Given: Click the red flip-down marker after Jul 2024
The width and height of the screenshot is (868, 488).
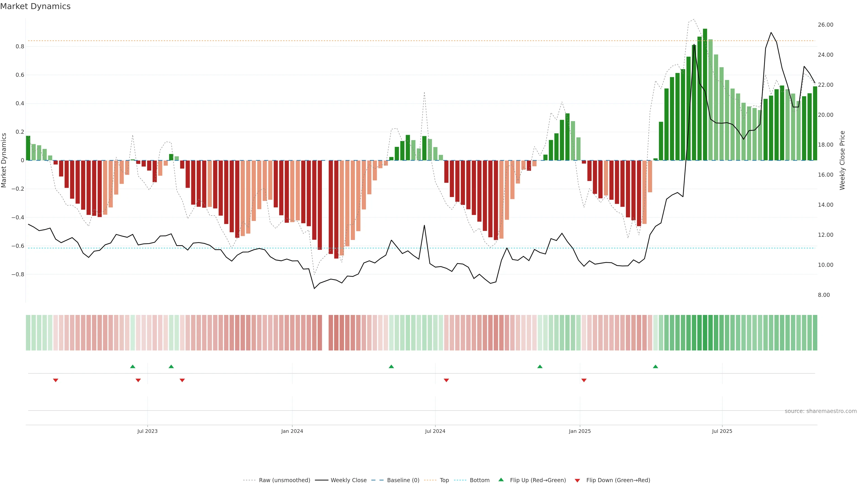Looking at the screenshot, I should 446,380.
